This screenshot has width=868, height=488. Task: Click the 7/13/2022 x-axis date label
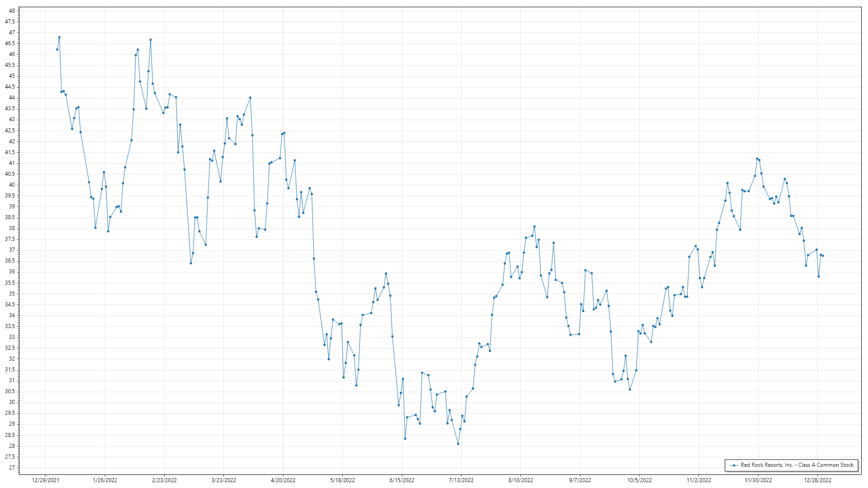[461, 480]
